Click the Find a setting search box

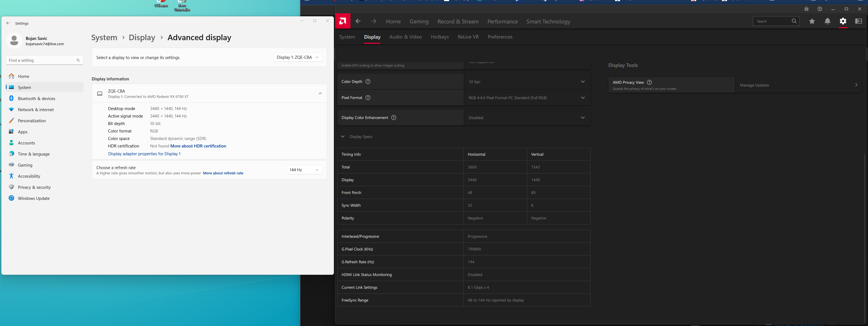point(41,60)
